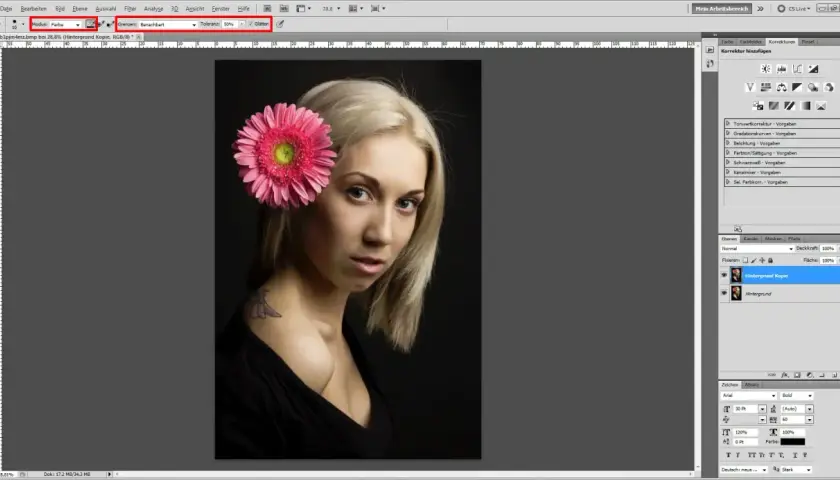This screenshot has width=840, height=480.
Task: Add a Hue/Saturation adjustment
Action: tap(766, 87)
